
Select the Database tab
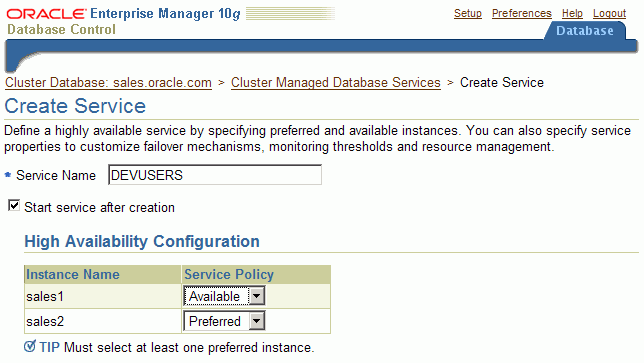click(x=585, y=31)
